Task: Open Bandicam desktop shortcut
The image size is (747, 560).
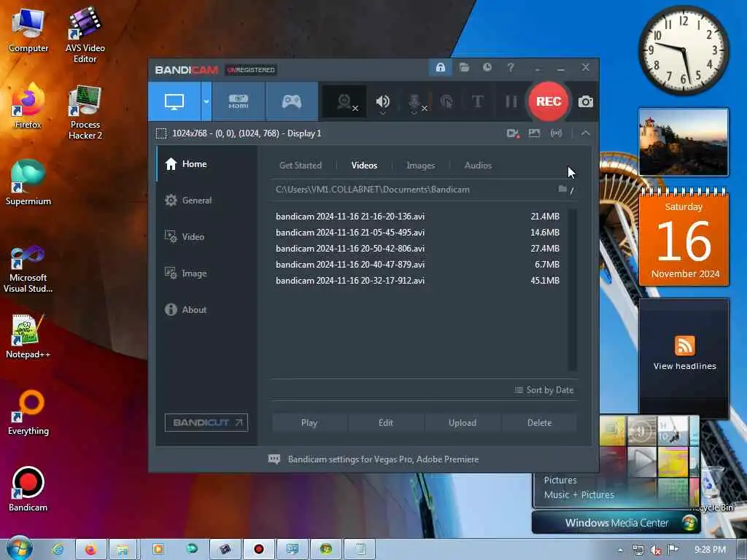Action: tap(28, 489)
